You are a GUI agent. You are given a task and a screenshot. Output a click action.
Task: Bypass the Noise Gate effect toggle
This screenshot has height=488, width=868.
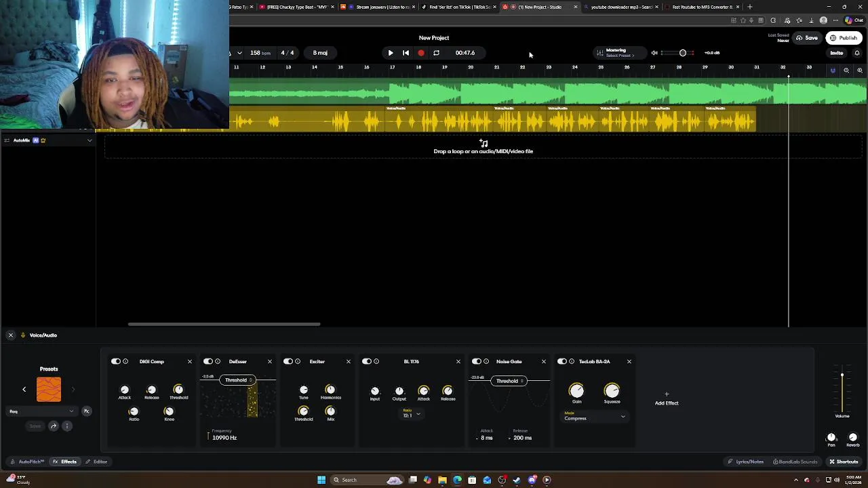(x=477, y=361)
